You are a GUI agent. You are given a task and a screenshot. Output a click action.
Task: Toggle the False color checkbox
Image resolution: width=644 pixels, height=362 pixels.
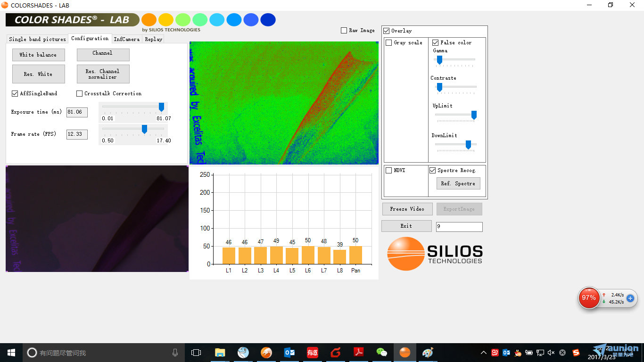(x=436, y=42)
